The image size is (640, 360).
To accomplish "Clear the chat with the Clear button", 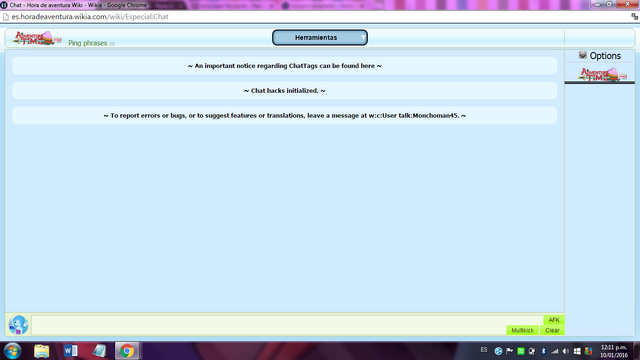I will coord(552,330).
